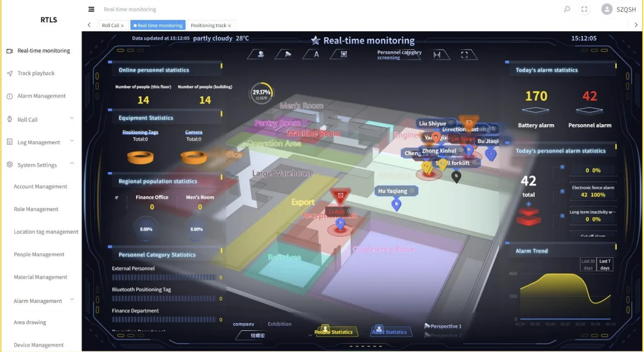The width and height of the screenshot is (644, 352).
Task: Click the camera display icon in map toolbar
Action: coord(288,54)
